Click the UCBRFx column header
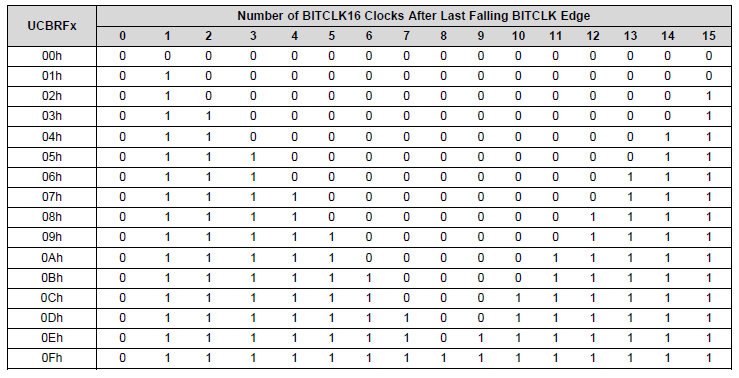 52,26
